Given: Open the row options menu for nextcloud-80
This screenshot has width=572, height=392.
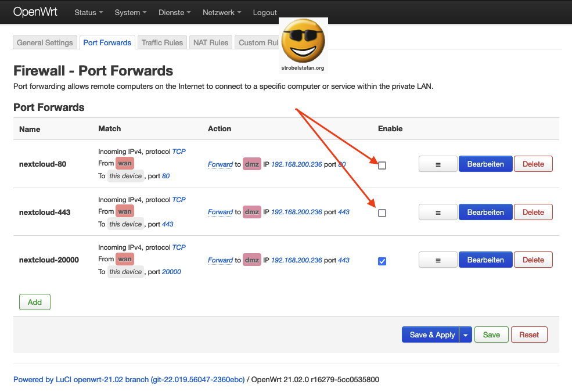Looking at the screenshot, I should 437,164.
